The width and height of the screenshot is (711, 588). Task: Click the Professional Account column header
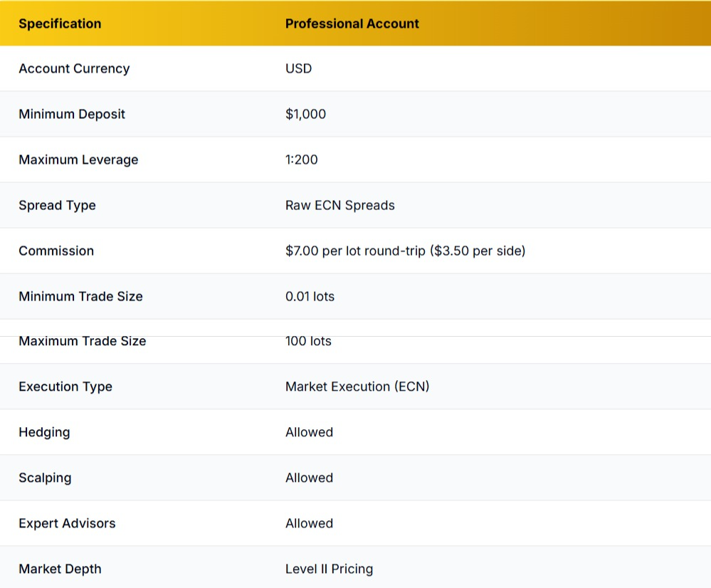352,23
